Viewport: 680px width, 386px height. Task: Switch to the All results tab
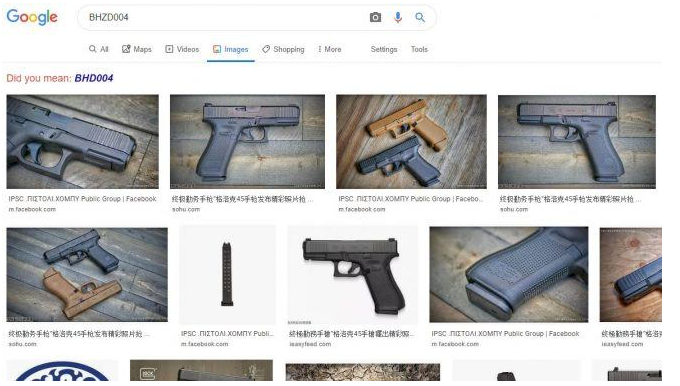tap(99, 49)
